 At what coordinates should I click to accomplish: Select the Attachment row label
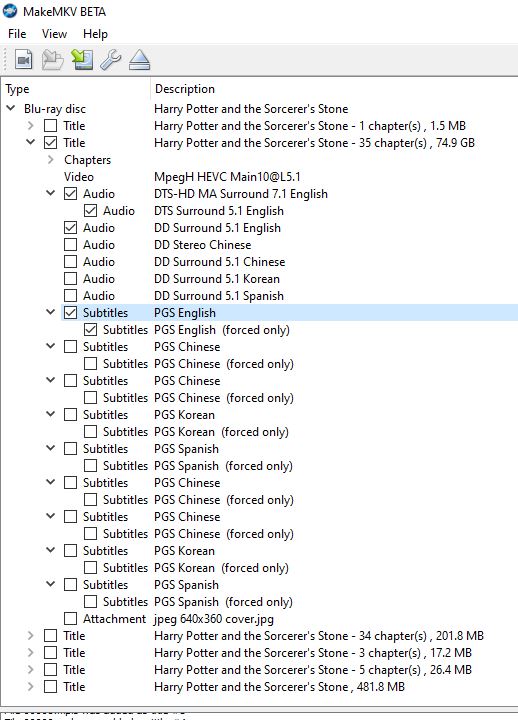pos(114,619)
